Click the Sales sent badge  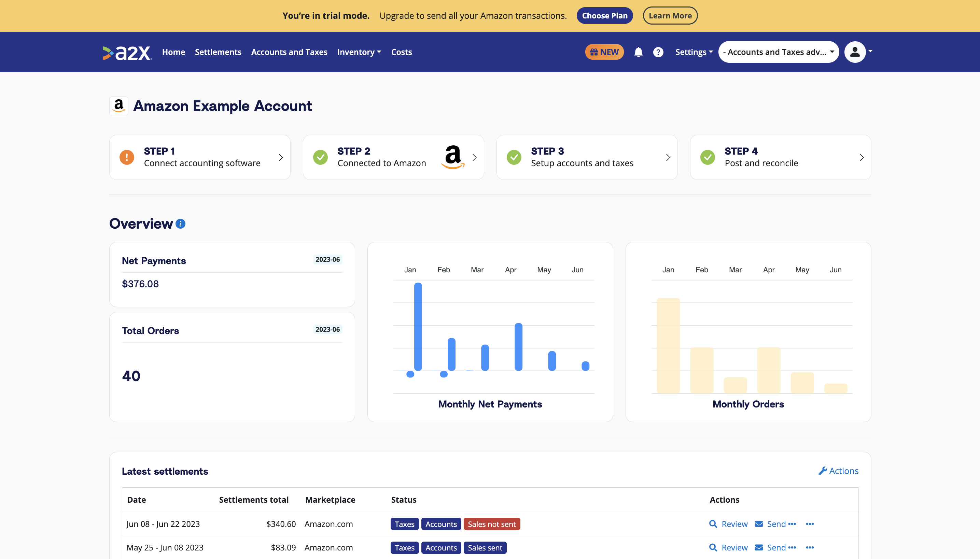point(485,548)
